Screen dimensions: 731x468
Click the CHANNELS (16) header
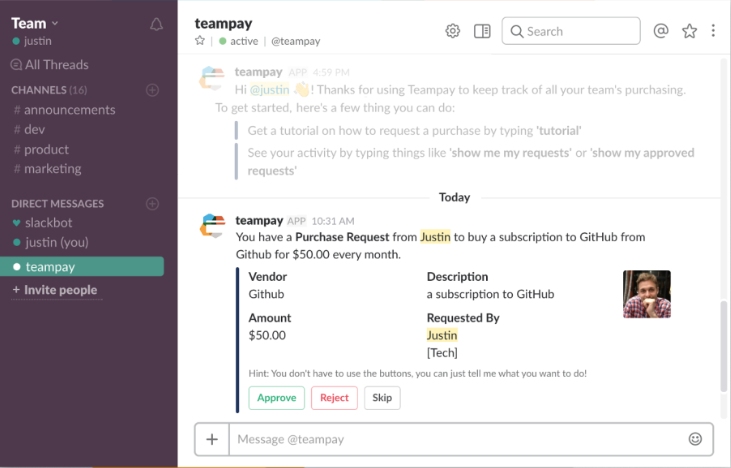[49, 90]
